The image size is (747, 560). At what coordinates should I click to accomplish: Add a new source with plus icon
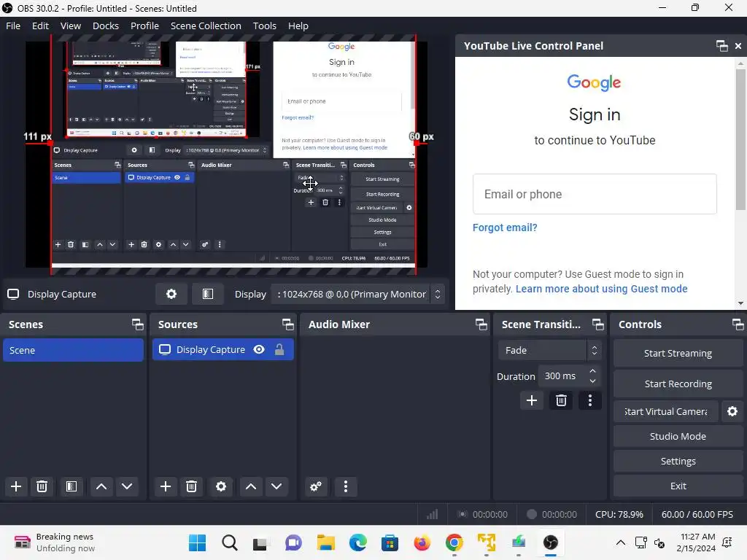point(166,486)
